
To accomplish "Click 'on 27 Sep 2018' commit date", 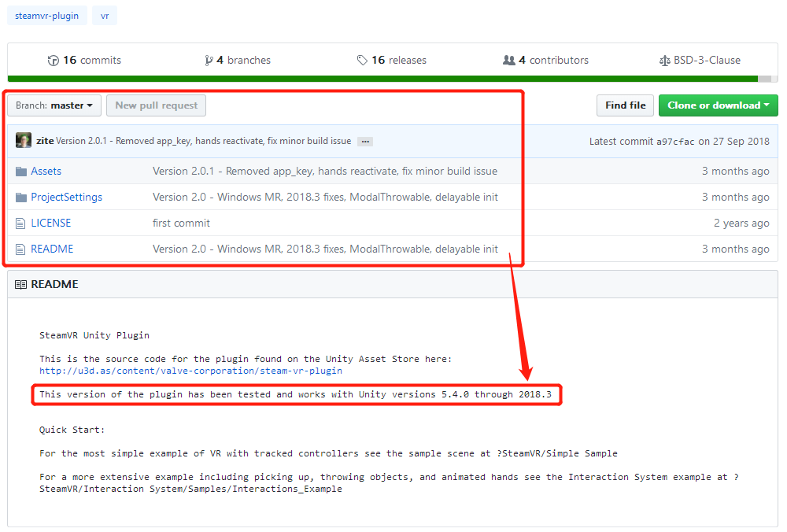I will [733, 142].
